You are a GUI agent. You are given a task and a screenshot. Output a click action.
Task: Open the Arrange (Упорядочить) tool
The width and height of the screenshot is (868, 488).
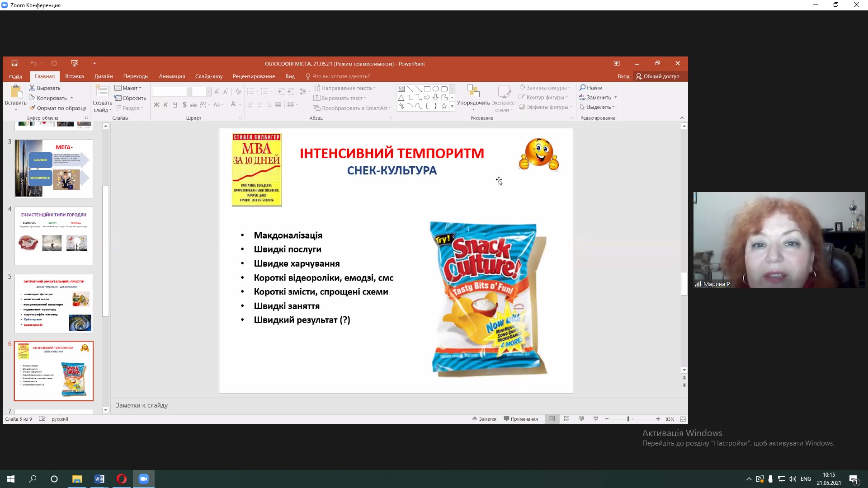coord(473,97)
